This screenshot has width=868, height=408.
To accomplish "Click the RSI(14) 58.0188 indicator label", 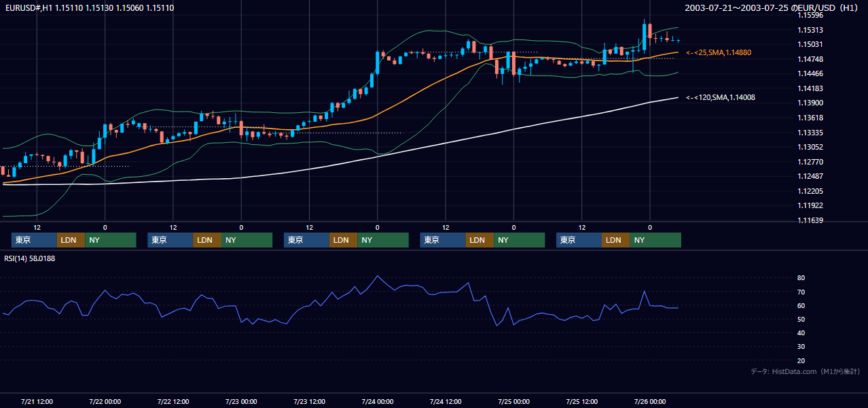I will click(30, 258).
